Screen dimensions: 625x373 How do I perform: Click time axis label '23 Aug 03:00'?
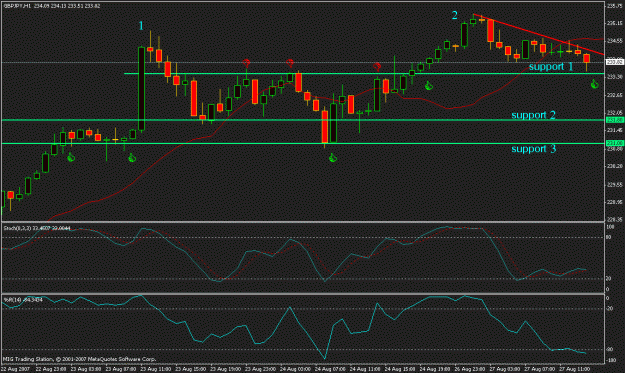click(x=85, y=369)
